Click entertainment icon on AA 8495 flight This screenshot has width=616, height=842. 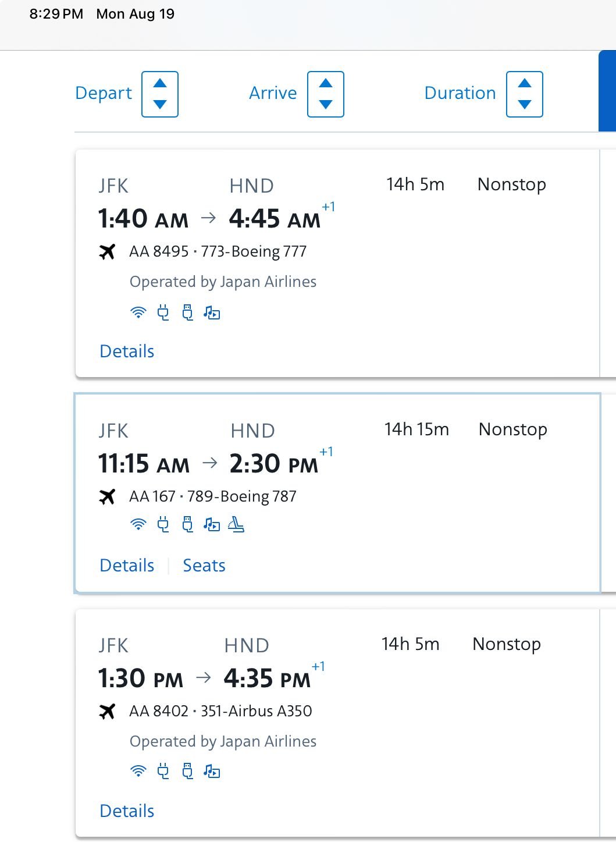[x=212, y=313]
